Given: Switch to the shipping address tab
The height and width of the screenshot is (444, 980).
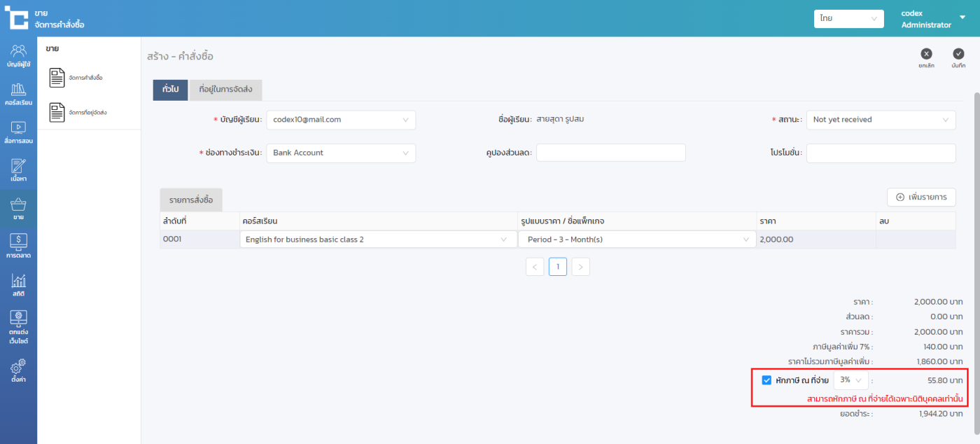Looking at the screenshot, I should click(x=225, y=90).
